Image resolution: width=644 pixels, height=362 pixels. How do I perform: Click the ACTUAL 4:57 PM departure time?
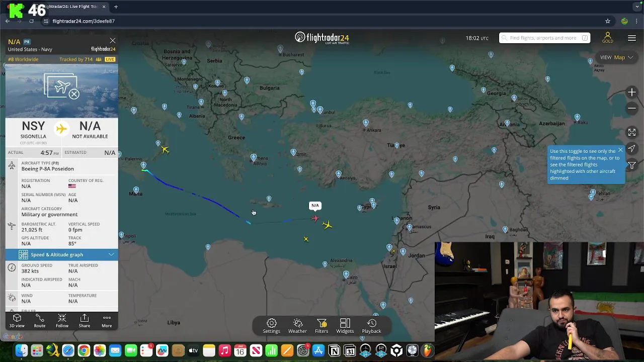click(33, 152)
